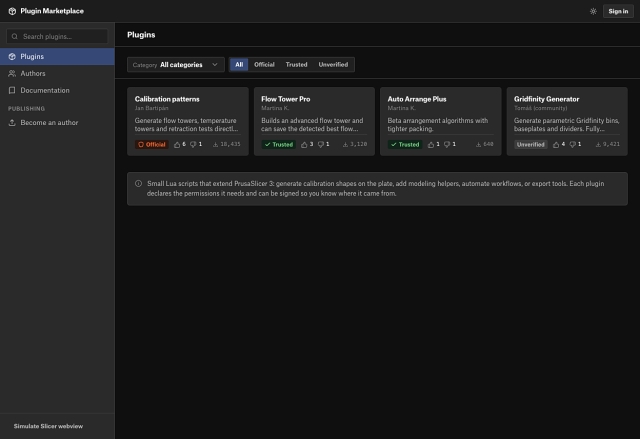Click description 'Generate parametric Gridfinity bins...'

(567, 124)
